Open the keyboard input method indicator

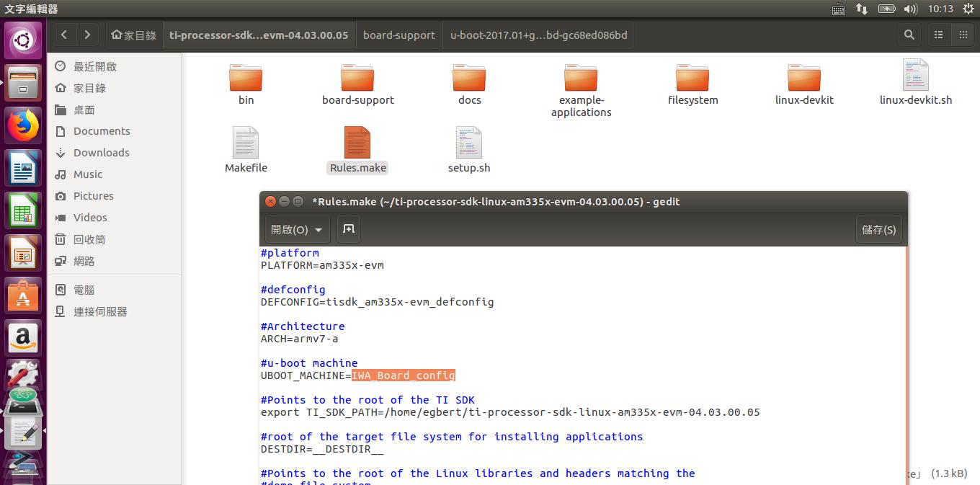click(838, 9)
